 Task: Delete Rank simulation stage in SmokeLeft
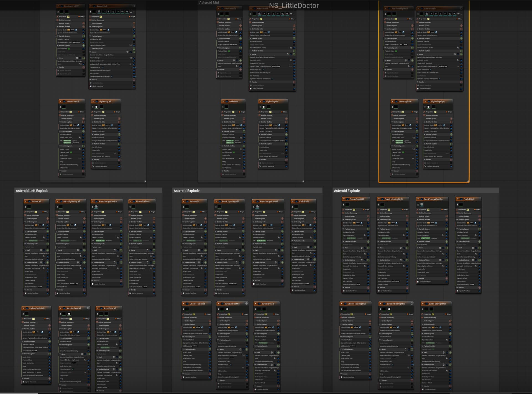pyautogui.click(x=41, y=250)
